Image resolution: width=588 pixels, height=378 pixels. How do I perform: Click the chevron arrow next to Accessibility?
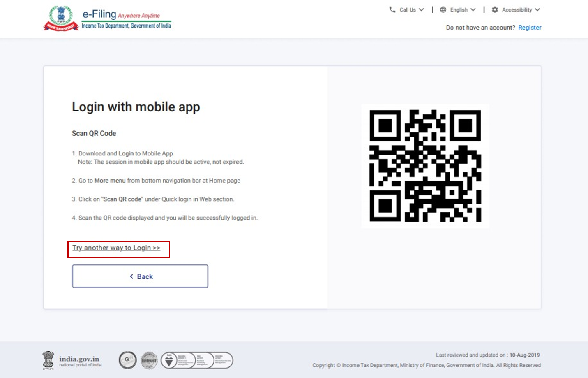tap(537, 9)
